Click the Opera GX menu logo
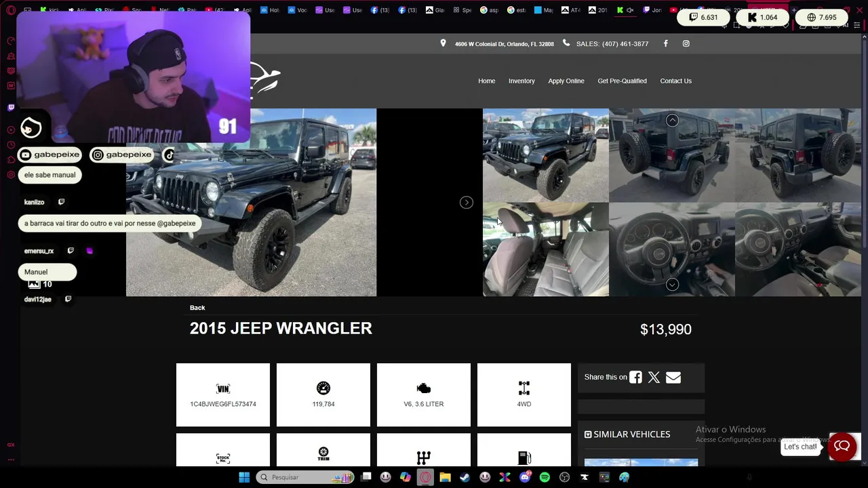868x488 pixels. (x=11, y=10)
